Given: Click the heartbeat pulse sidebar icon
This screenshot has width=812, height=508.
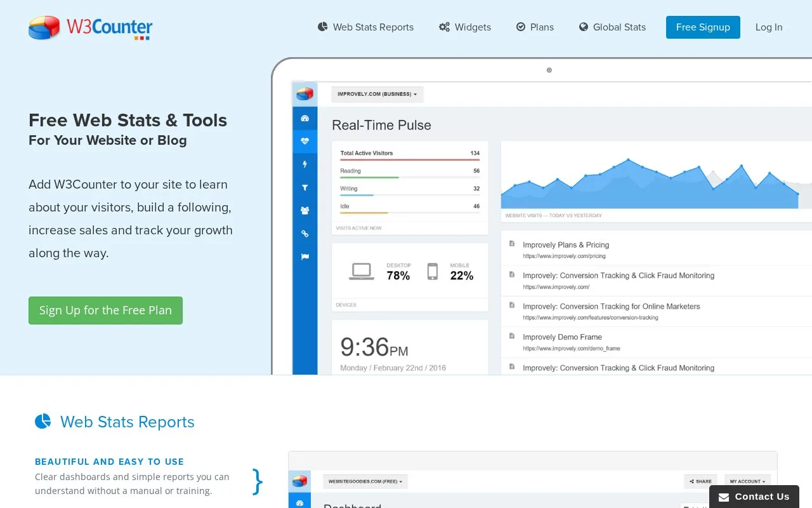Looking at the screenshot, I should pos(304,141).
